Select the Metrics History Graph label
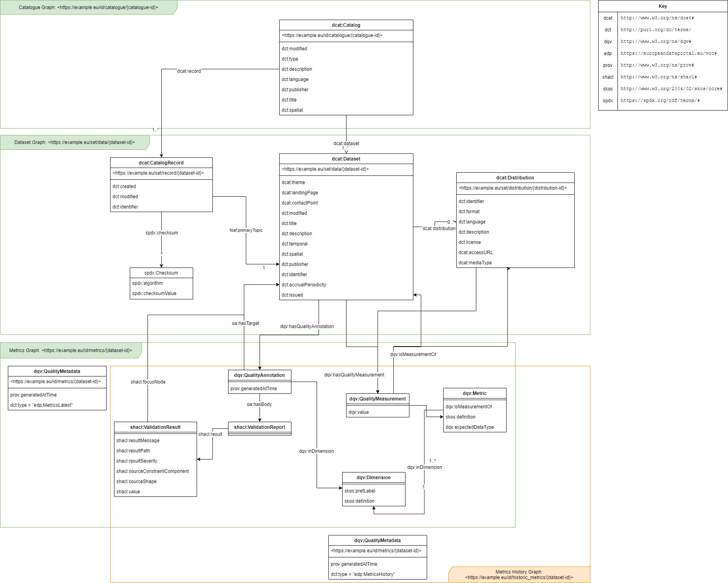 coord(519,575)
